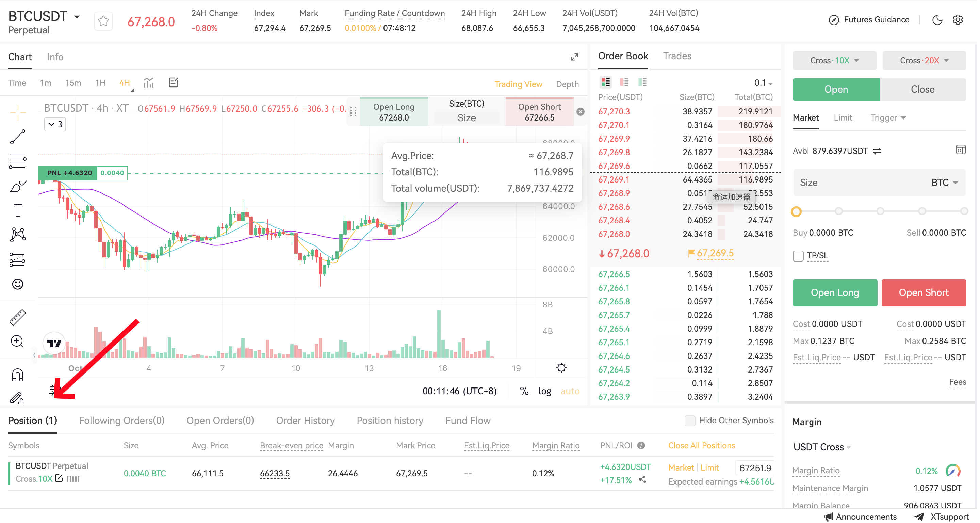
Task: Select the text annotation tool
Action: click(x=17, y=210)
